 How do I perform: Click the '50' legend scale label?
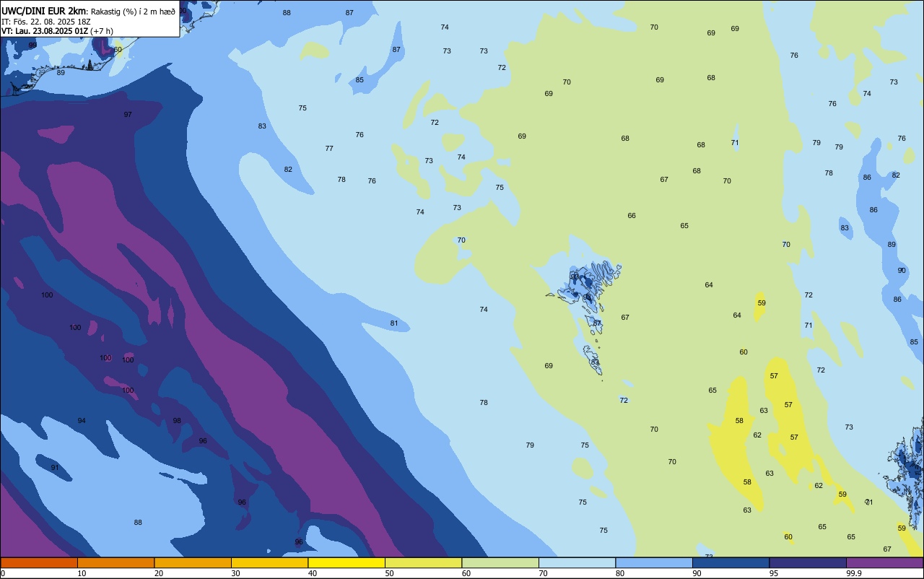390,573
